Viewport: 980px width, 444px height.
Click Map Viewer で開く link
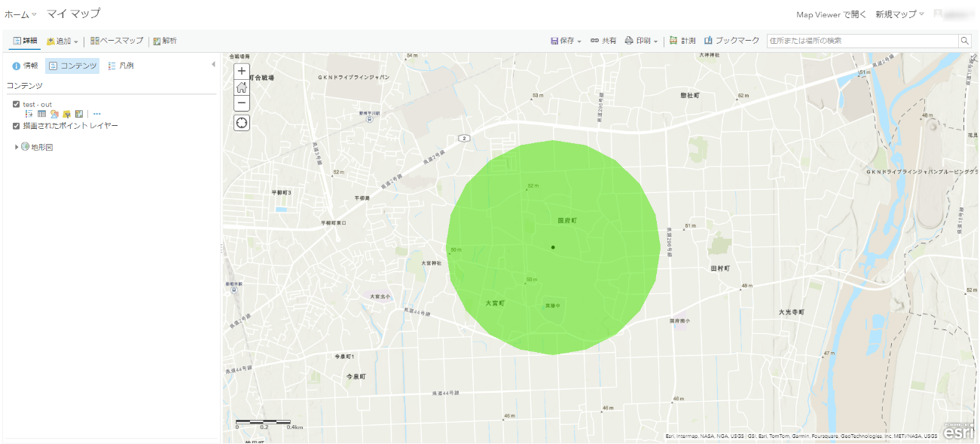click(831, 14)
